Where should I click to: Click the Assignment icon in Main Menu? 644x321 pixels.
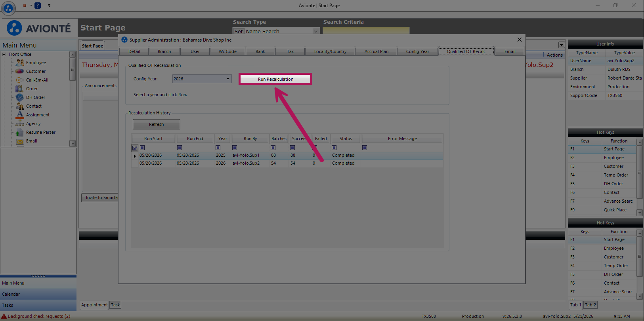pyautogui.click(x=20, y=115)
